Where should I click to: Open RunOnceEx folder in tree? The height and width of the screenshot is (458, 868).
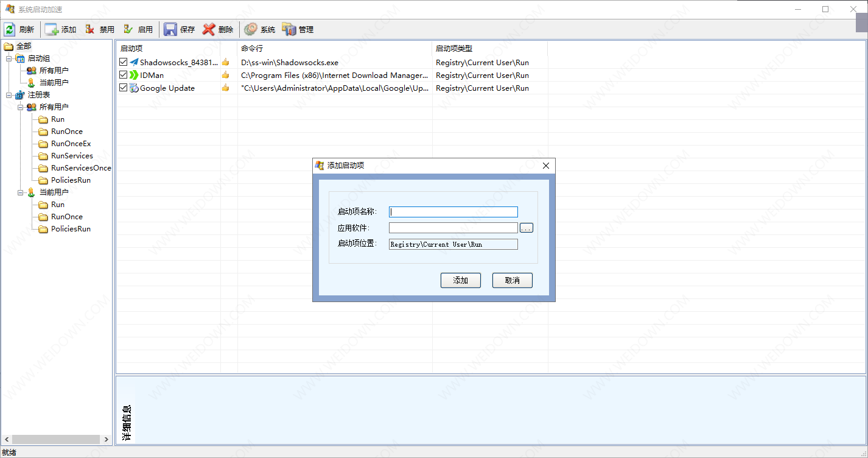coord(71,144)
